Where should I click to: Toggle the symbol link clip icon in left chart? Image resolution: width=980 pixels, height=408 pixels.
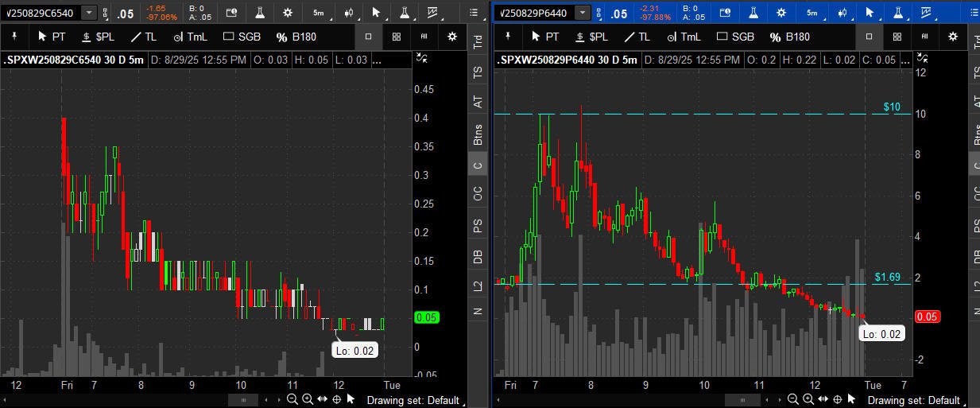(107, 13)
